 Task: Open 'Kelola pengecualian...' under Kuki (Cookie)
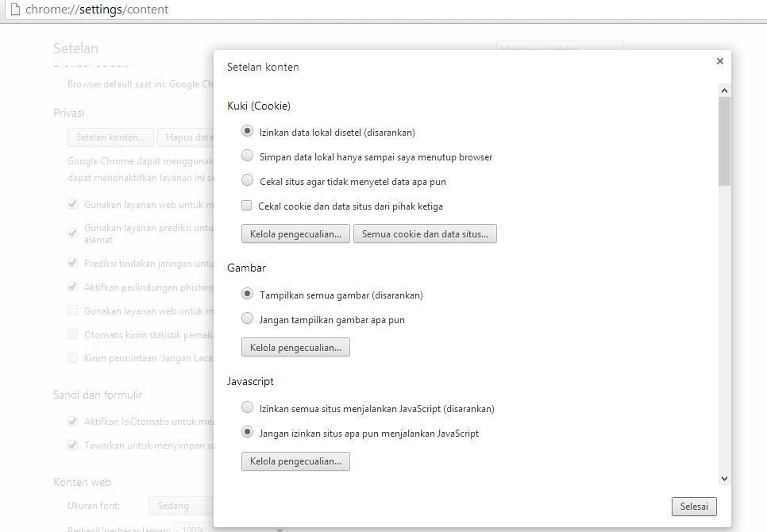tap(295, 233)
